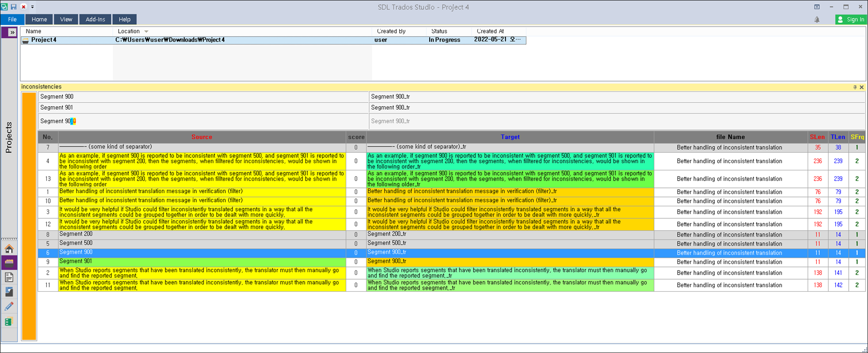Sort by the TLen column header

click(838, 137)
